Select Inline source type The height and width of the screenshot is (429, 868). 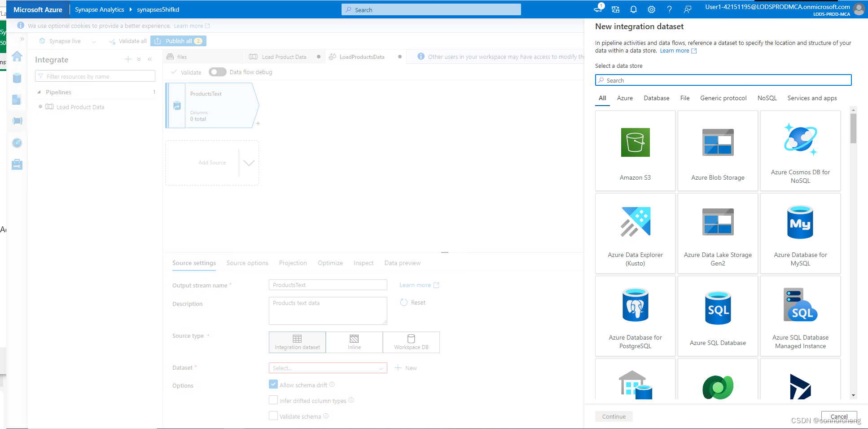pyautogui.click(x=354, y=342)
